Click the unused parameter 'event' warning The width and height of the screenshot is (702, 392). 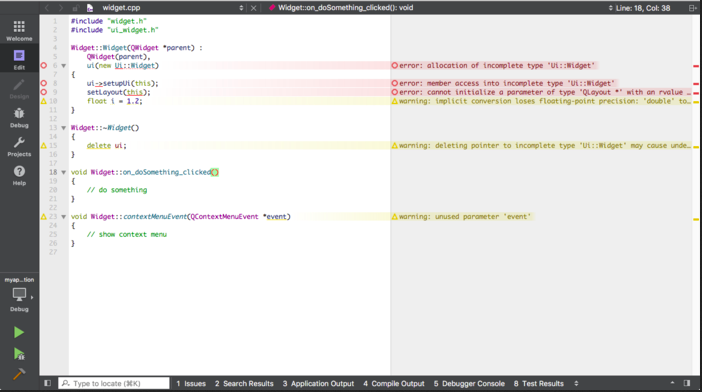(x=462, y=217)
